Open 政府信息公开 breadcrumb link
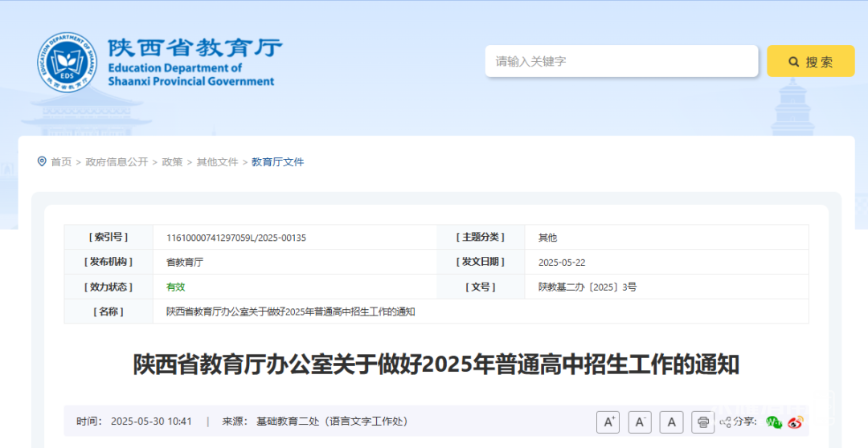868x448 pixels. coord(117,162)
